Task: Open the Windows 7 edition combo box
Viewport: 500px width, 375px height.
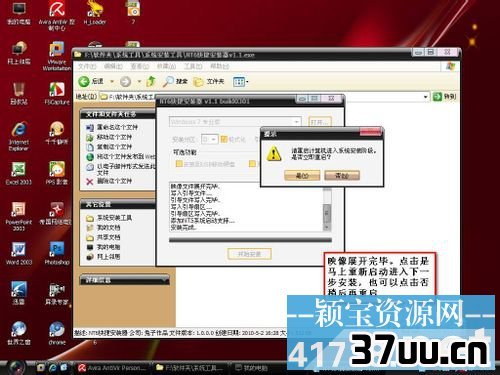Action: [235, 122]
